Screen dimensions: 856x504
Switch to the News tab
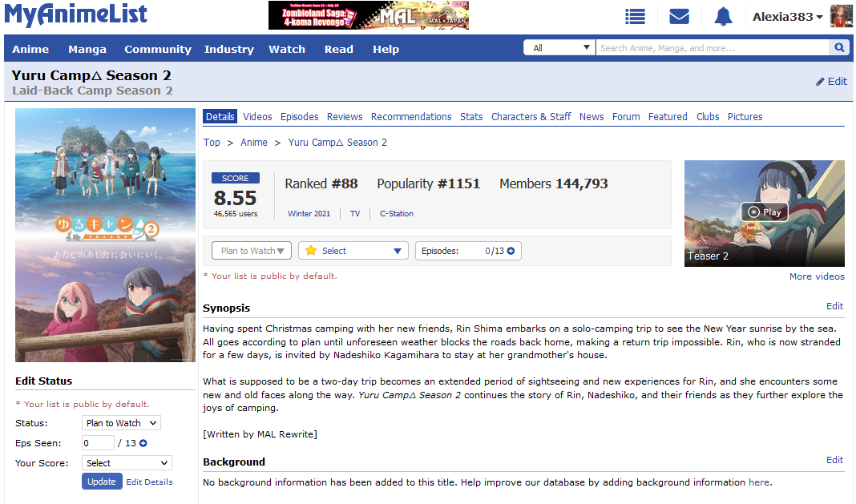coord(592,116)
